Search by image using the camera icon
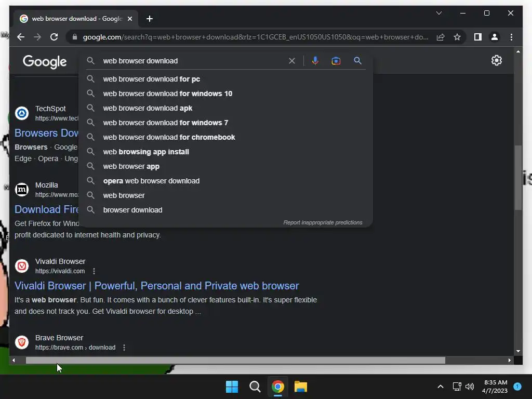The width and height of the screenshot is (532, 399). [x=336, y=61]
